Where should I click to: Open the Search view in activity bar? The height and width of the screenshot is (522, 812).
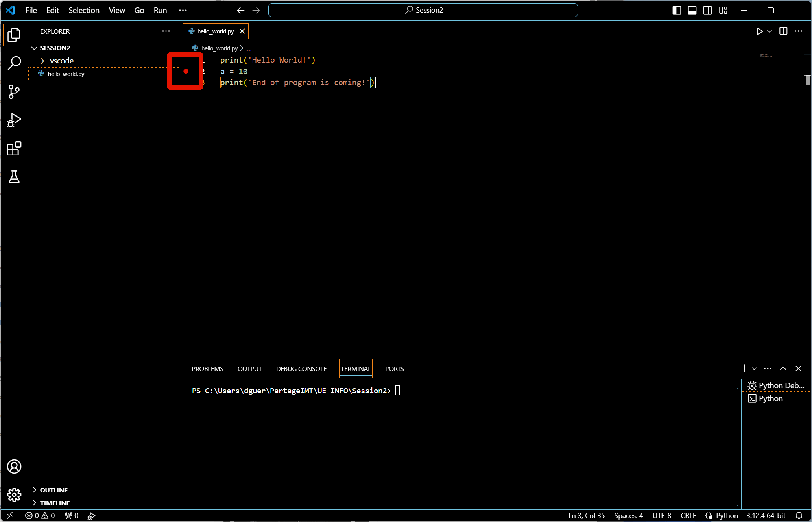(x=14, y=63)
